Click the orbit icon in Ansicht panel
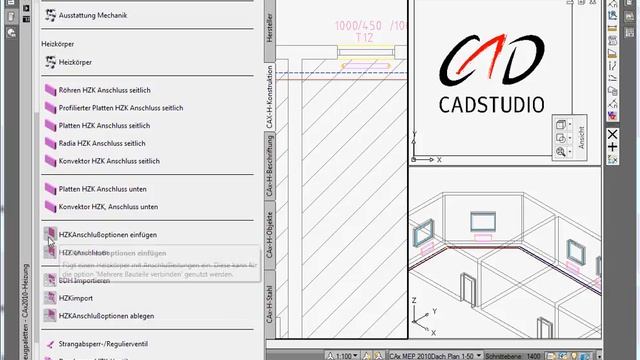 coord(561,138)
